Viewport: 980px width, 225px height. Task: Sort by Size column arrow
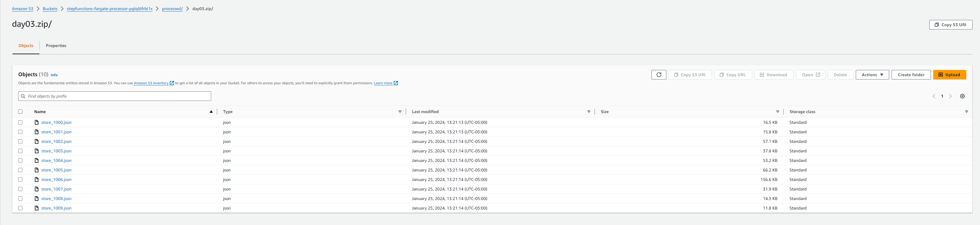pos(777,112)
